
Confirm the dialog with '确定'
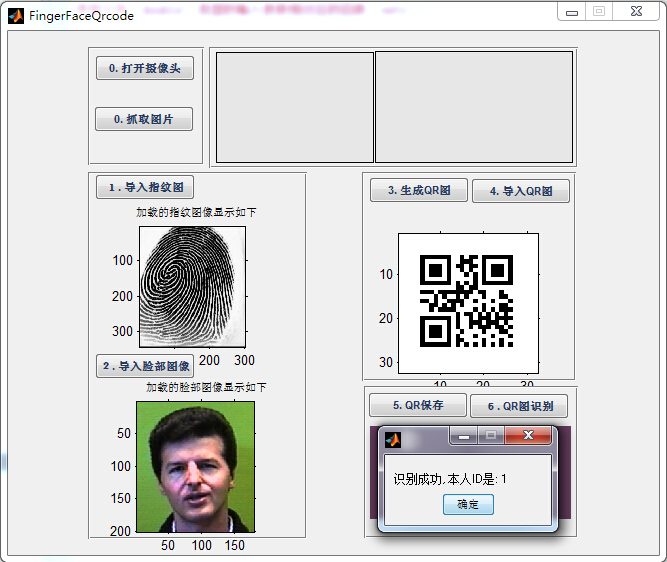468,505
